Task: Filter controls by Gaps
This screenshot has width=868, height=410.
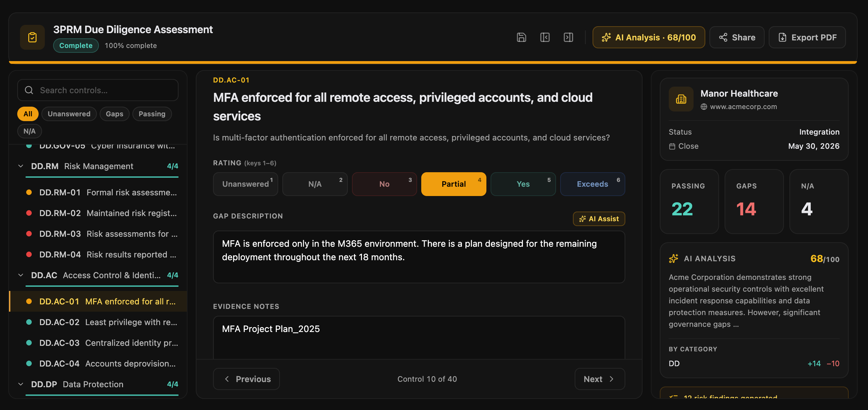Action: point(114,114)
